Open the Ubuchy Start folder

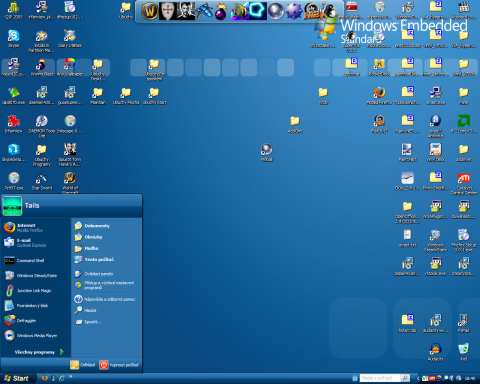pyautogui.click(x=154, y=95)
